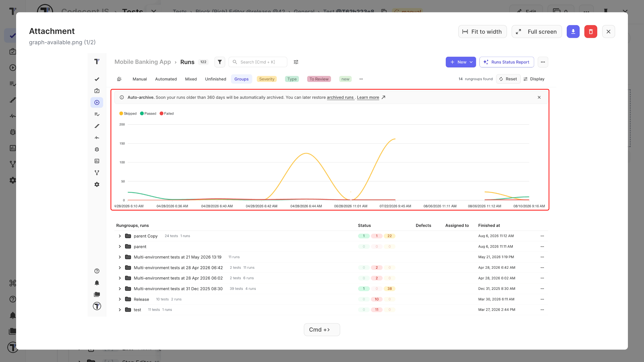Click the Runs Status Report button
644x362 pixels.
pos(507,62)
